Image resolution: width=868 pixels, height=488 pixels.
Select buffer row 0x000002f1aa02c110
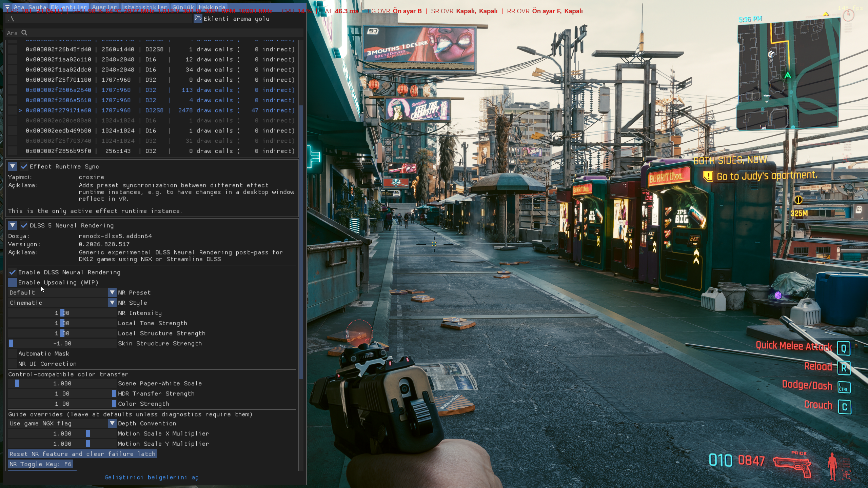click(x=160, y=59)
